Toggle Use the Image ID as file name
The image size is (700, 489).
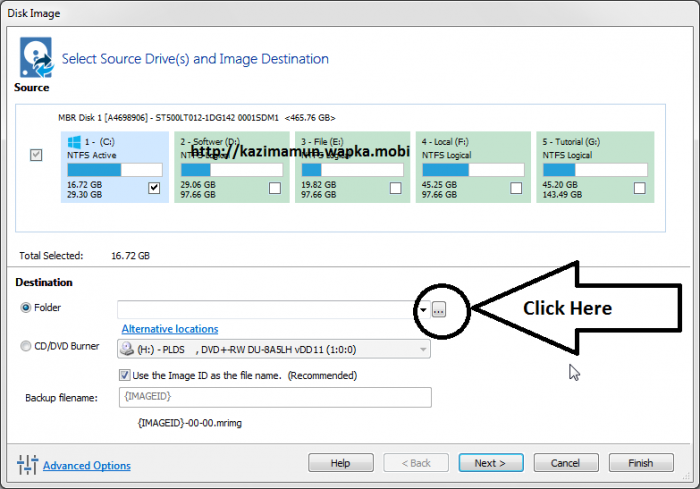point(125,375)
